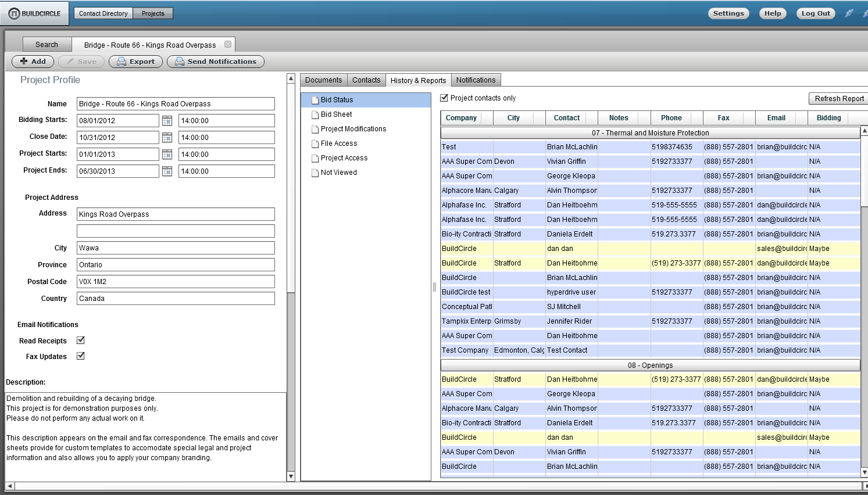The width and height of the screenshot is (868, 495).
Task: Refresh the report with Refresh Report
Action: [x=839, y=99]
